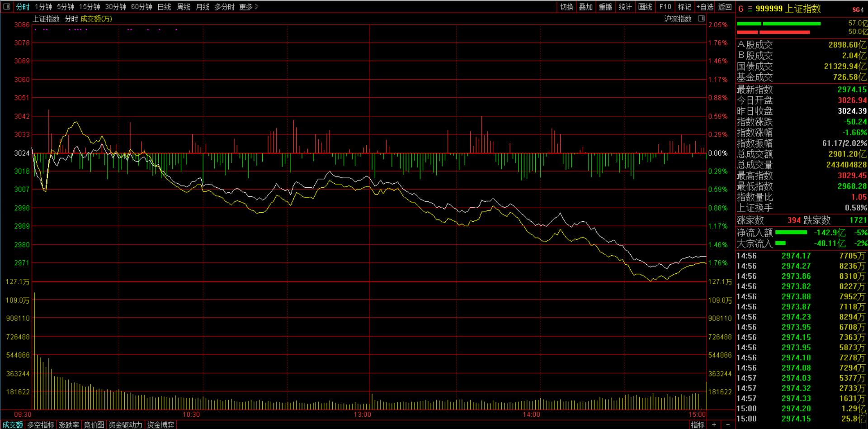This screenshot has height=429, width=868.
Task: Click the 成交额(万) label in chart header
Action: (96, 19)
